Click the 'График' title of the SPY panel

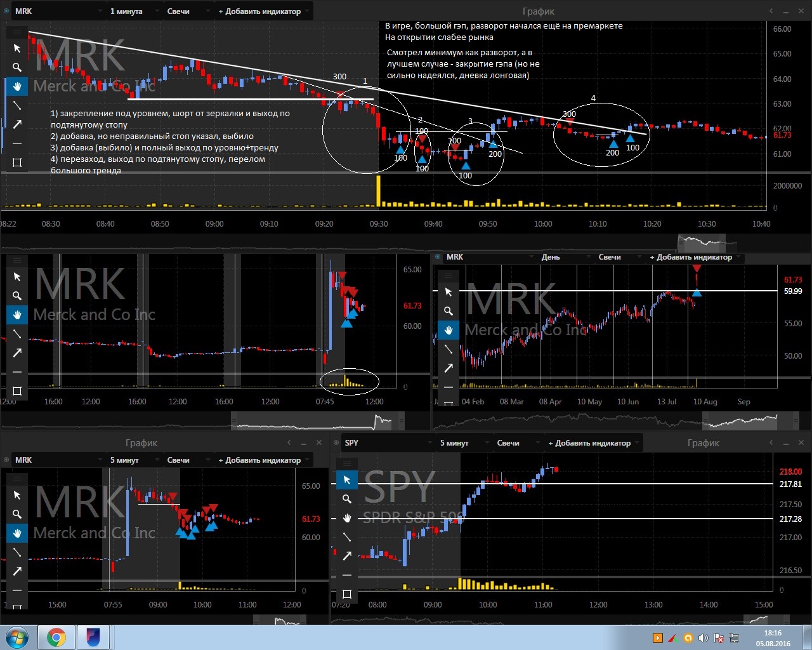click(x=704, y=443)
